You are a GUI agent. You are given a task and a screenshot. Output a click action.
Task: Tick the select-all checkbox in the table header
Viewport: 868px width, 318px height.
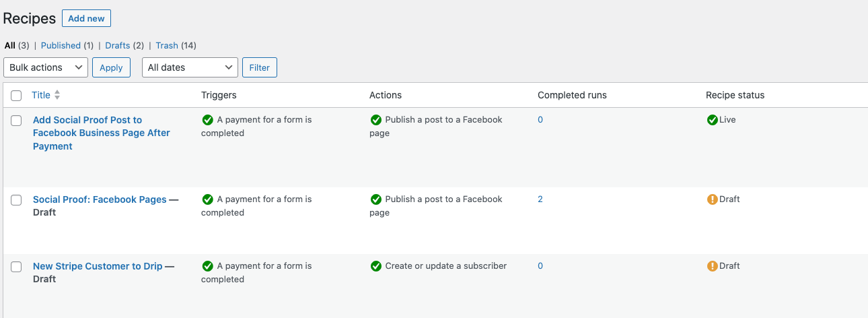tap(16, 96)
